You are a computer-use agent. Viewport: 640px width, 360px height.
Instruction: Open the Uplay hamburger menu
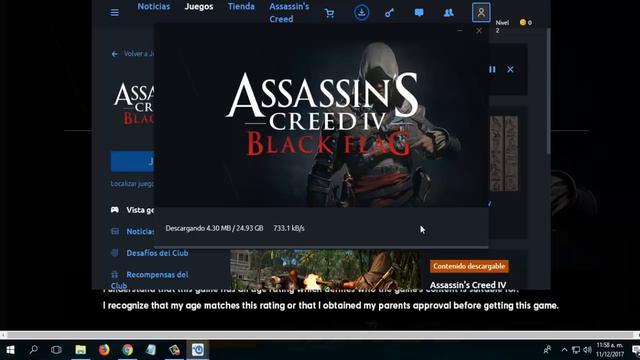click(115, 13)
